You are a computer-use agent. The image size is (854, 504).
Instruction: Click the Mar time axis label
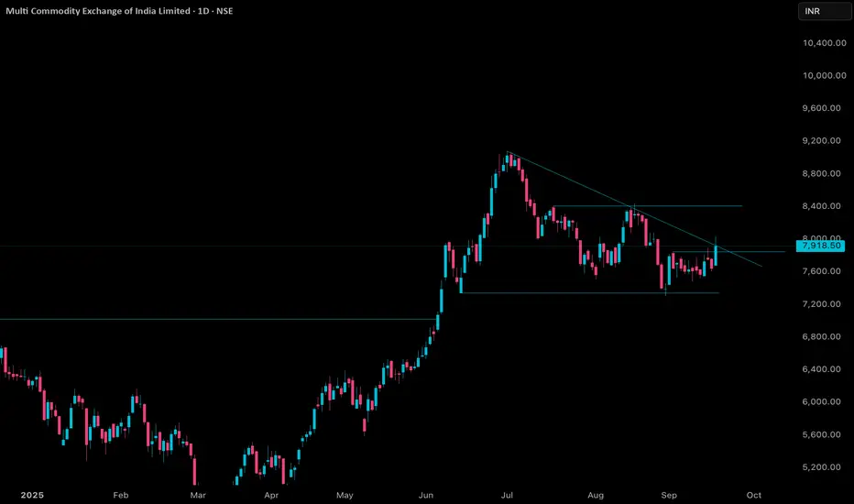click(198, 495)
